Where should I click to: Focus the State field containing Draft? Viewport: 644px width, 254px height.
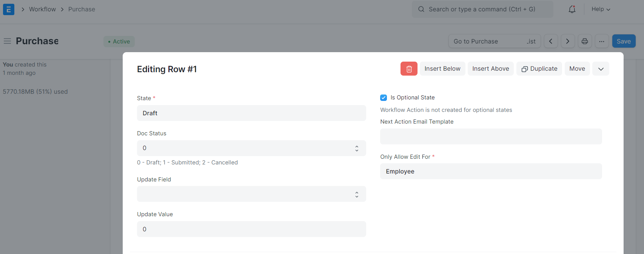251,113
